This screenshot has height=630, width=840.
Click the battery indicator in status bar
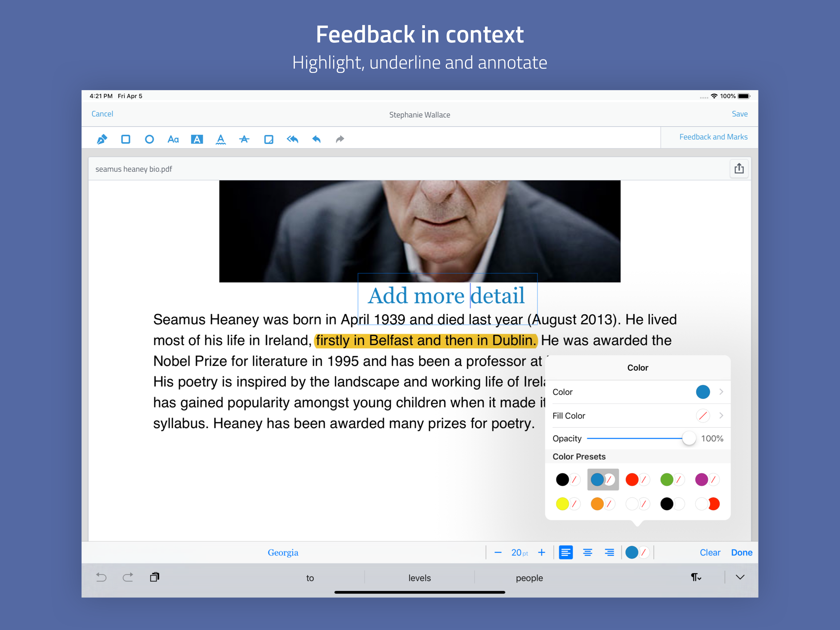(744, 96)
